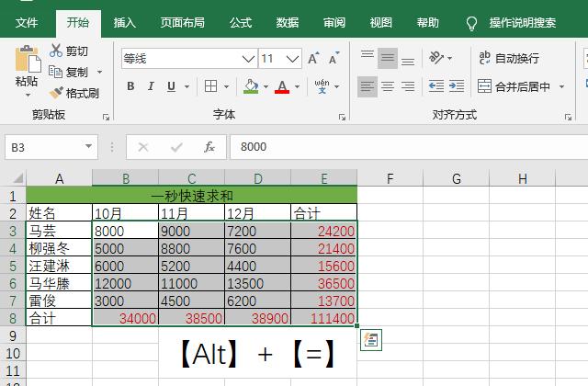The width and height of the screenshot is (588, 386).
Task: Click the lightbulb tell-me icon
Action: (x=471, y=23)
